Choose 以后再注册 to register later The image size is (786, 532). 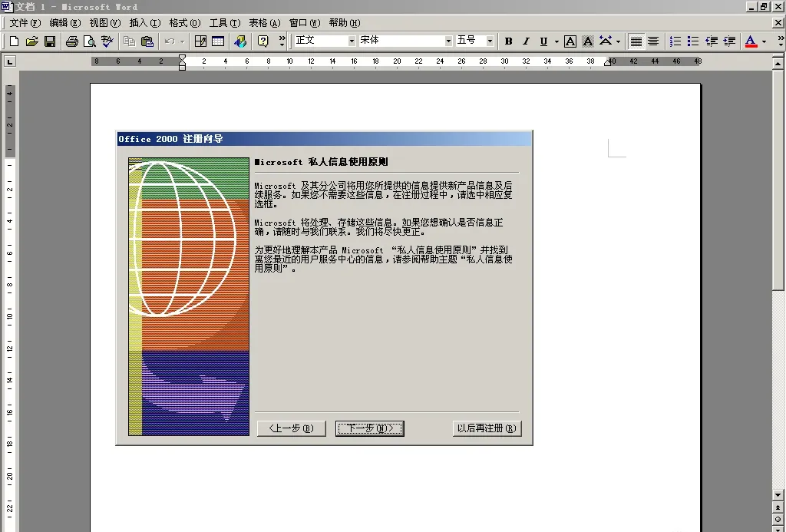coord(487,428)
